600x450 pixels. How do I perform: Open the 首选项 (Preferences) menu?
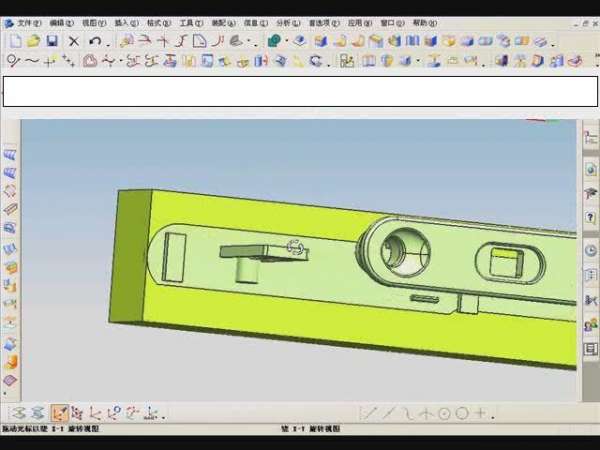pos(321,22)
